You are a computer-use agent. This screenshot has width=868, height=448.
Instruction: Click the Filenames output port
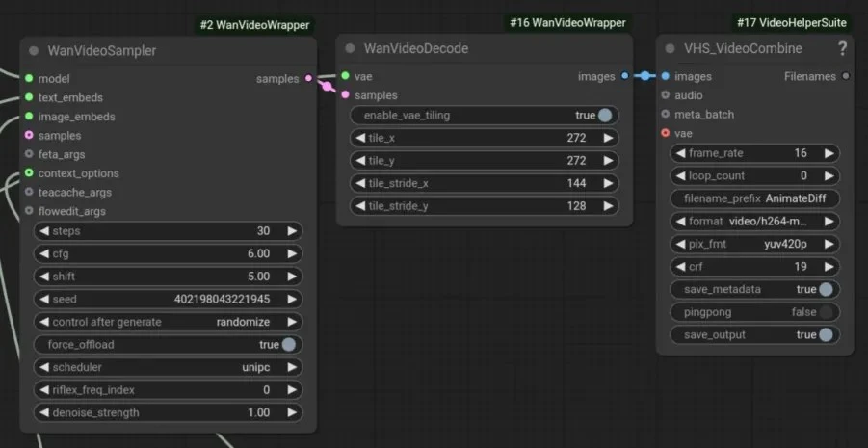[x=846, y=76]
